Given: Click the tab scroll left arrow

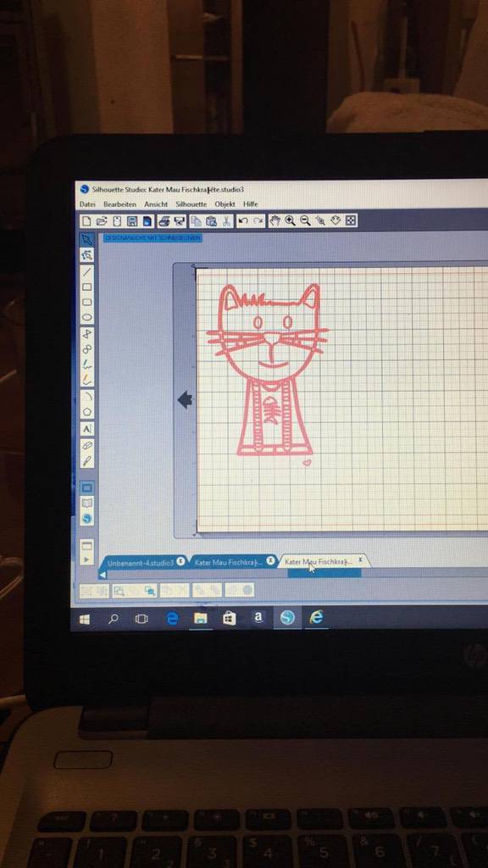Looking at the screenshot, I should 103,576.
